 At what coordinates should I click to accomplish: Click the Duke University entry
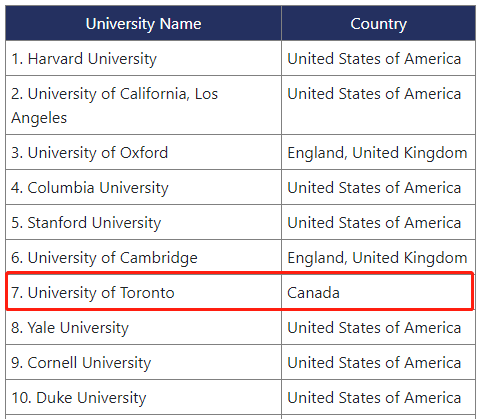pos(143,397)
